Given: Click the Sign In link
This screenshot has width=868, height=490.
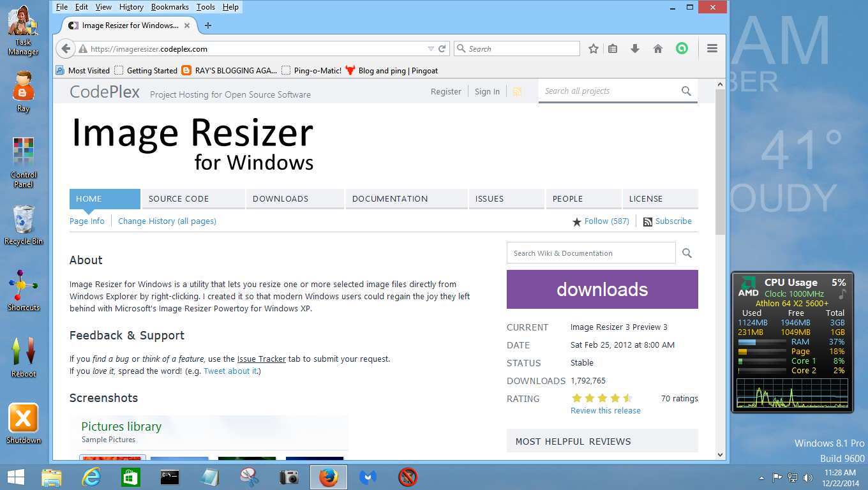Looking at the screenshot, I should [487, 91].
